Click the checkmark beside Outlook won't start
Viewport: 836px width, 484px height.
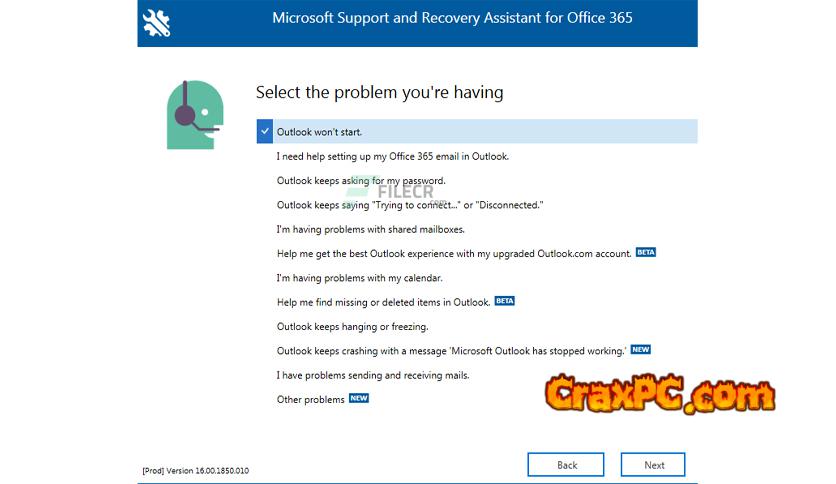265,132
